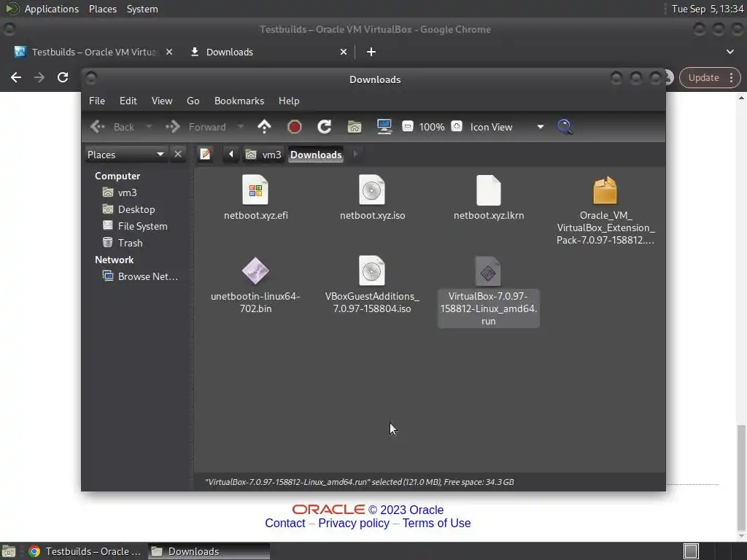Click Chrome's forward arrow
Image resolution: width=747 pixels, height=560 pixels.
(39, 77)
